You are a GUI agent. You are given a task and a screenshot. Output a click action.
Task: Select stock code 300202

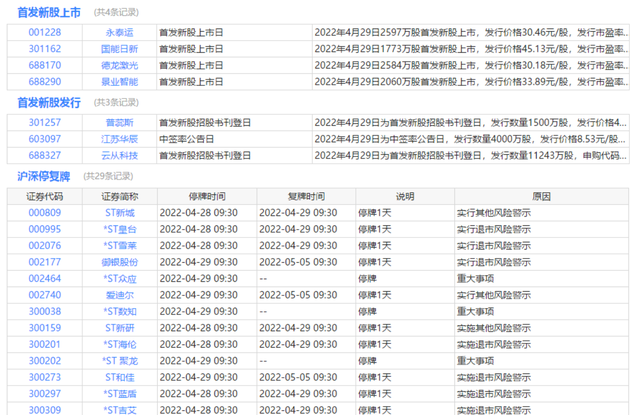45,361
